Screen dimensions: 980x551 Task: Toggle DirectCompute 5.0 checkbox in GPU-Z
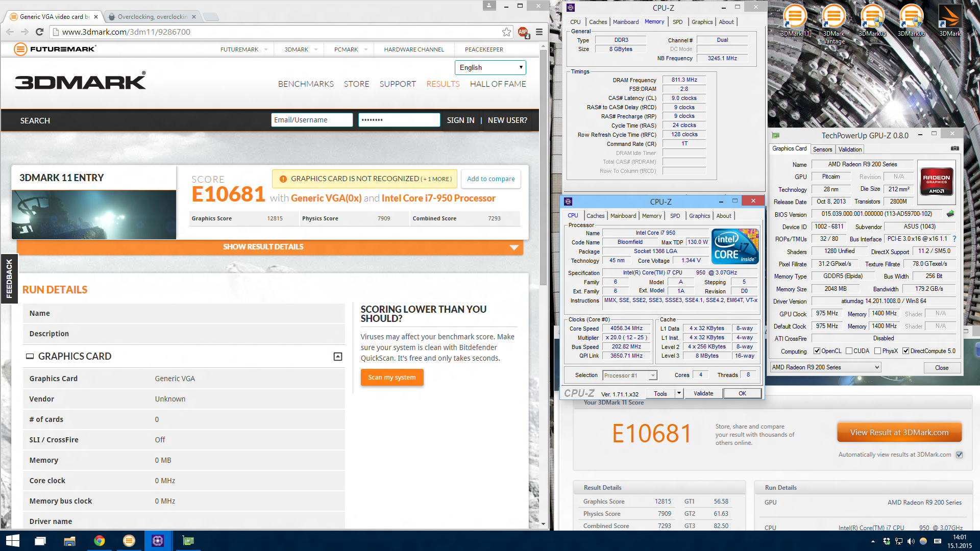(x=905, y=351)
